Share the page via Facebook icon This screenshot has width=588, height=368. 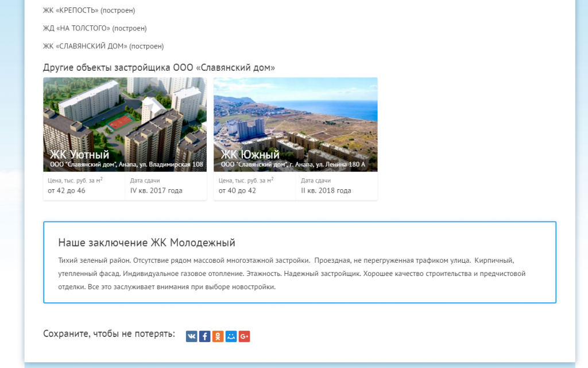(204, 336)
